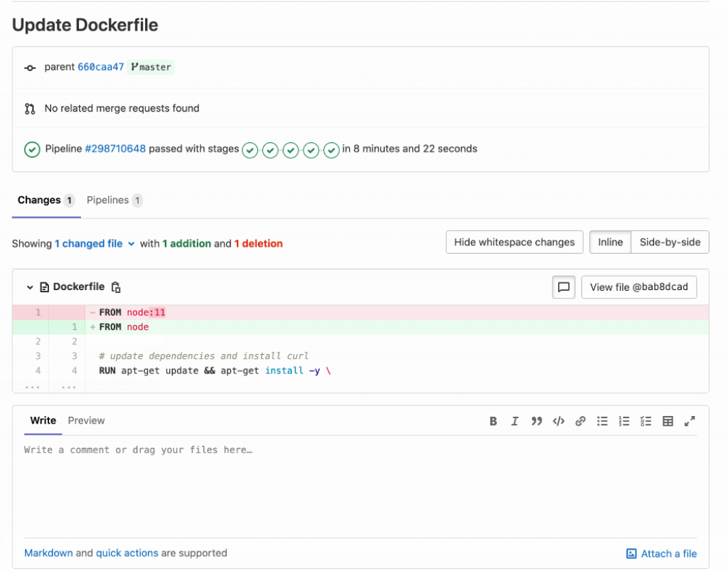This screenshot has height=571, width=728.
Task: Insert a quote with the toolbar icon
Action: pyautogui.click(x=537, y=421)
